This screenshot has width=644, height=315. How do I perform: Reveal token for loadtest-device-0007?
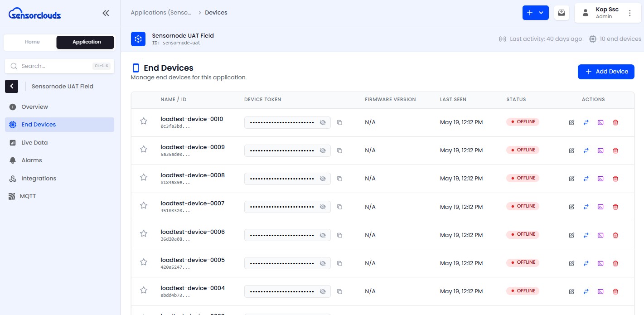pos(323,207)
